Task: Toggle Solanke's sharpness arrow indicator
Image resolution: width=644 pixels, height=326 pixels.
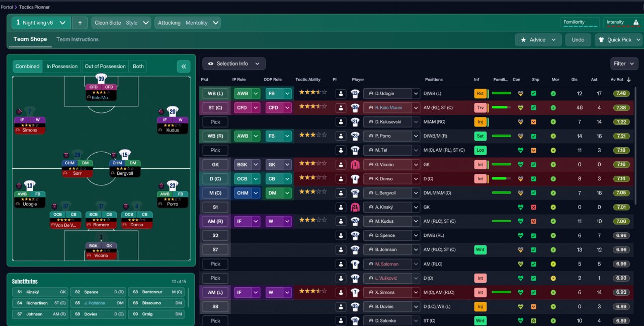Action: (534, 320)
